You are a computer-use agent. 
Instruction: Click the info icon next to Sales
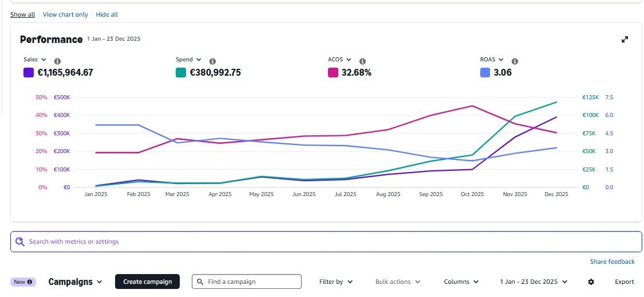pyautogui.click(x=57, y=61)
